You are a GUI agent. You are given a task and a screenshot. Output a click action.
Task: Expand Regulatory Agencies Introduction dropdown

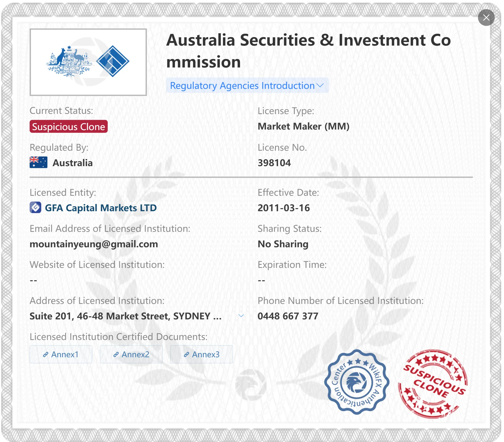coord(247,86)
